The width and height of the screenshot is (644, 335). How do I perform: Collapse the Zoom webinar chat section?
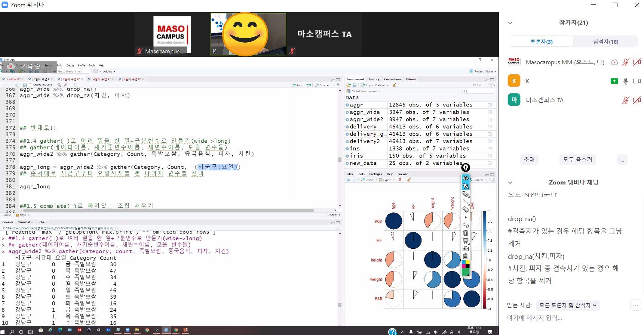(x=510, y=183)
